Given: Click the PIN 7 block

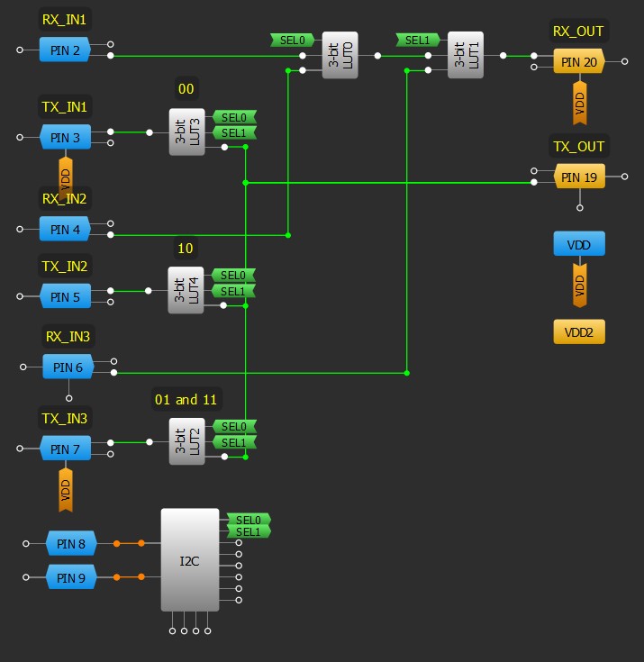Looking at the screenshot, I should (x=65, y=449).
